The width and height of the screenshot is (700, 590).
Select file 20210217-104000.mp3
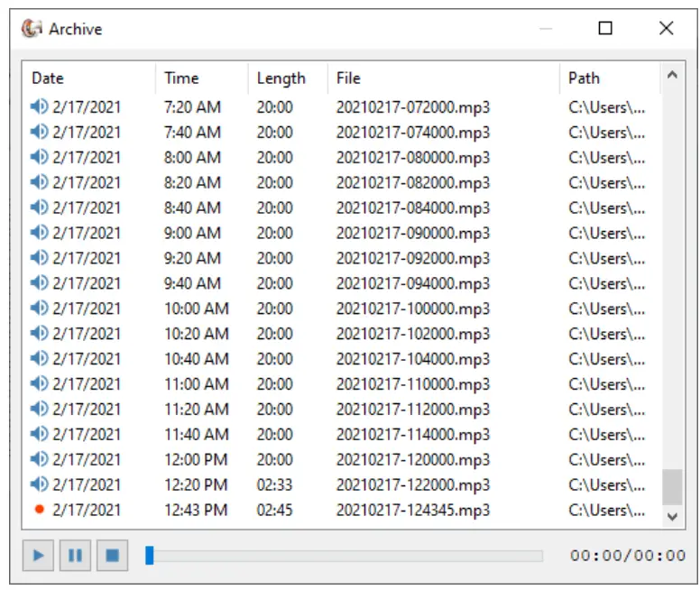413,359
